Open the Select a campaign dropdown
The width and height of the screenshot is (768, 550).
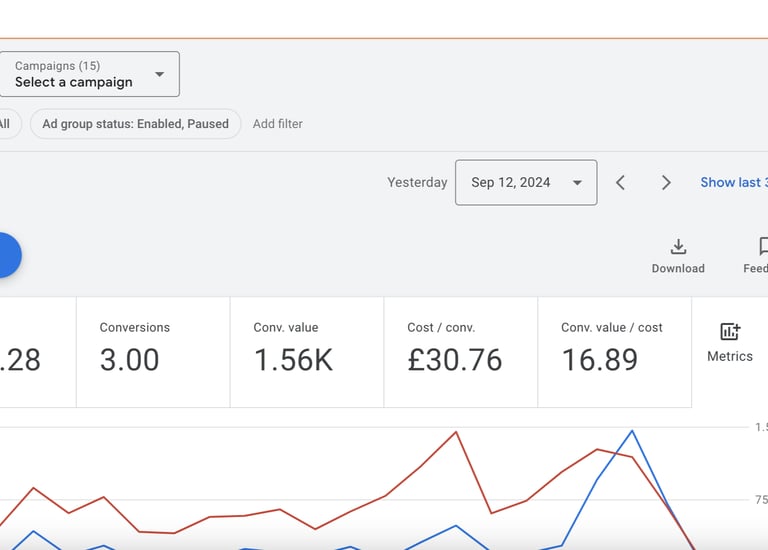89,74
